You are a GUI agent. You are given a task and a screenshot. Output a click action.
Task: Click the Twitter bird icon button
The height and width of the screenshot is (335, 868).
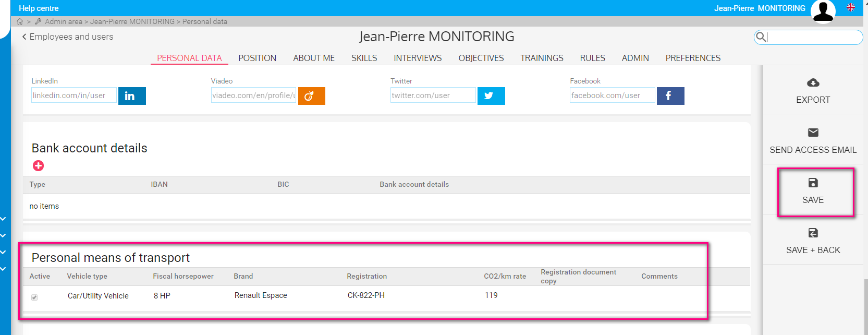(x=491, y=96)
